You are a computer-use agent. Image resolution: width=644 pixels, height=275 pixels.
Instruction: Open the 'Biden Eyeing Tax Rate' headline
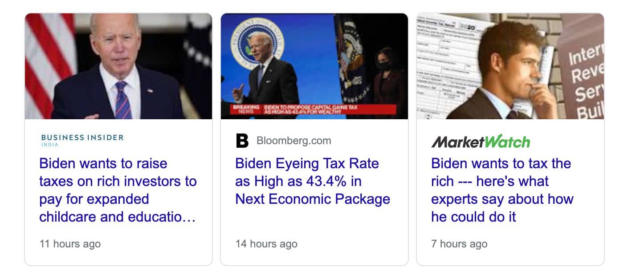312,181
